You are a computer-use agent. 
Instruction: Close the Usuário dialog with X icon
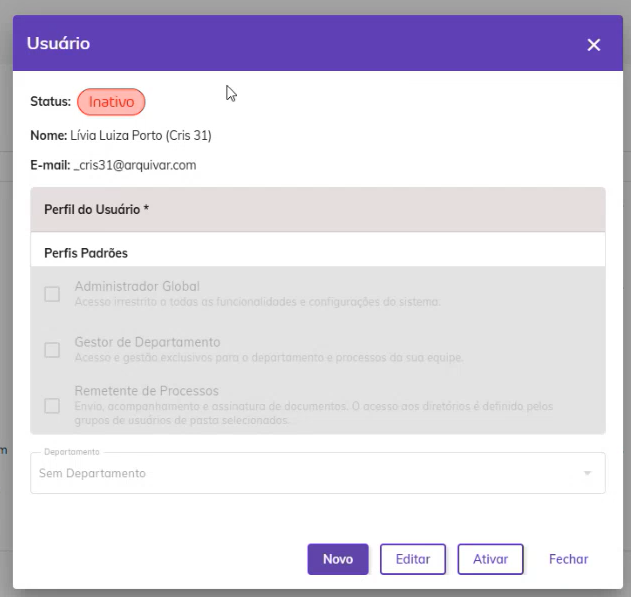pos(594,45)
